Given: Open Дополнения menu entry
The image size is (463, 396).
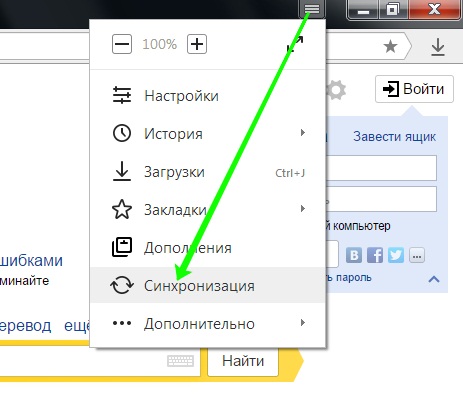Looking at the screenshot, I should click(208, 248).
